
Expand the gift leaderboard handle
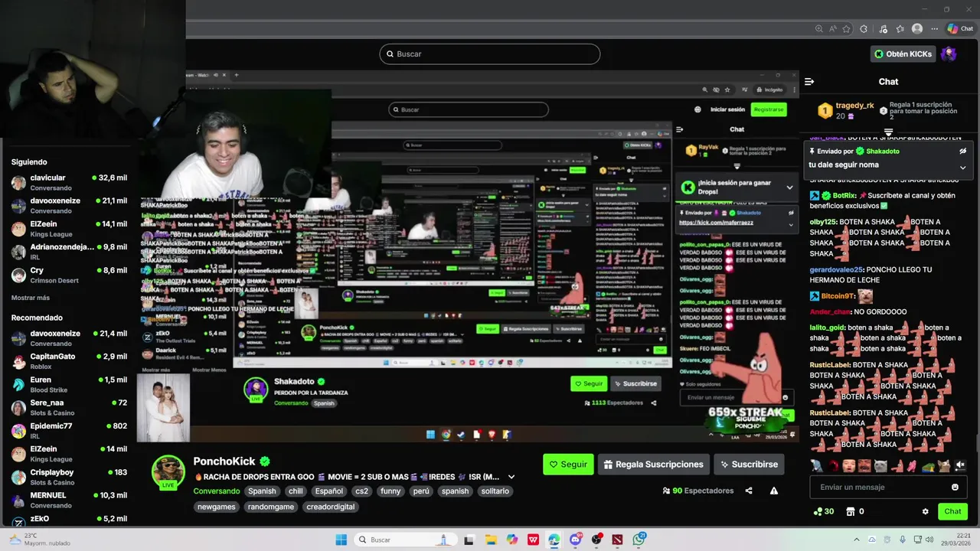click(888, 132)
